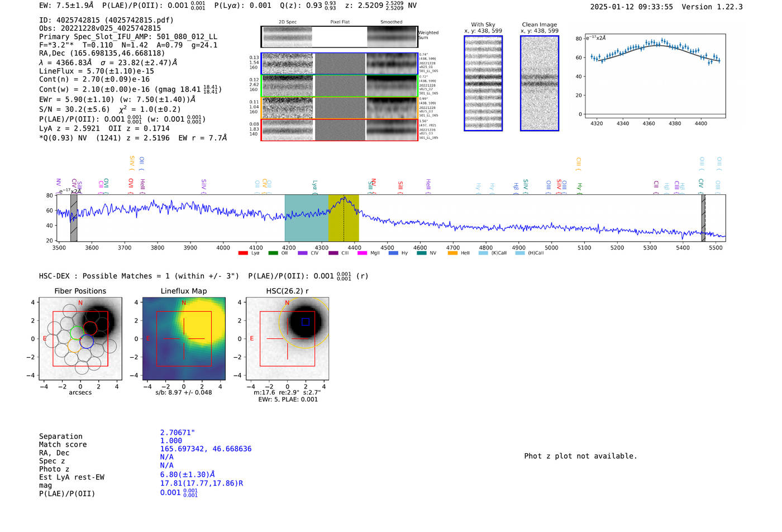The width and height of the screenshot is (782, 532).
Task: Click the red Lyα legend swatch
Action: (243, 253)
